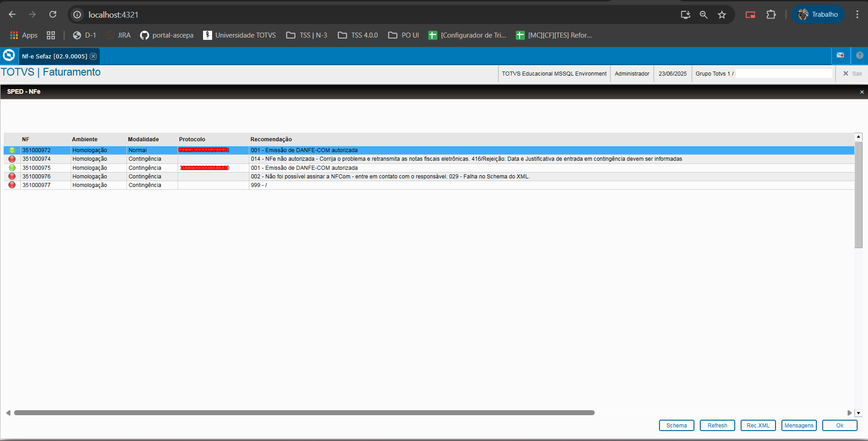This screenshot has width=868, height=441.
Task: Click the Administrador user label
Action: (632, 74)
